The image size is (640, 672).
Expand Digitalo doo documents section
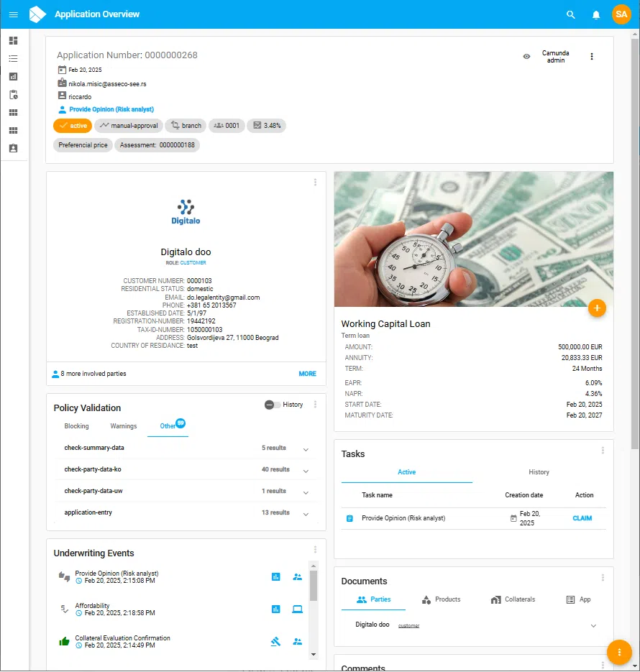click(x=593, y=626)
